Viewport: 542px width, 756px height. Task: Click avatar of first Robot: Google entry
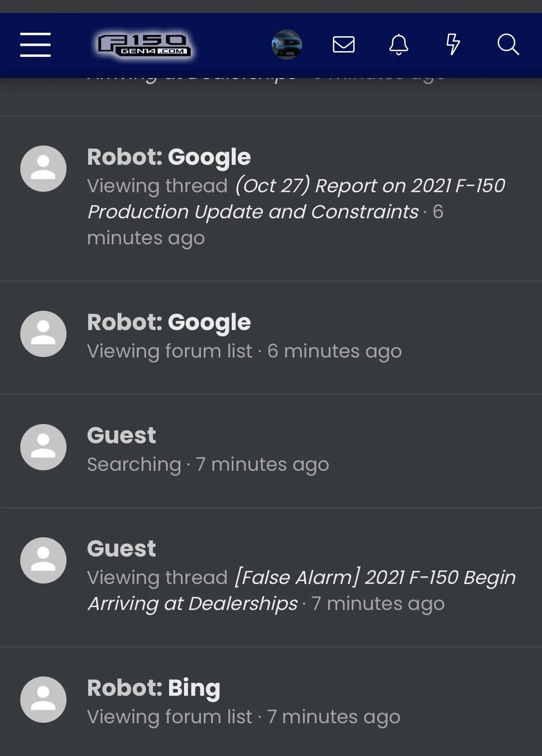43,169
